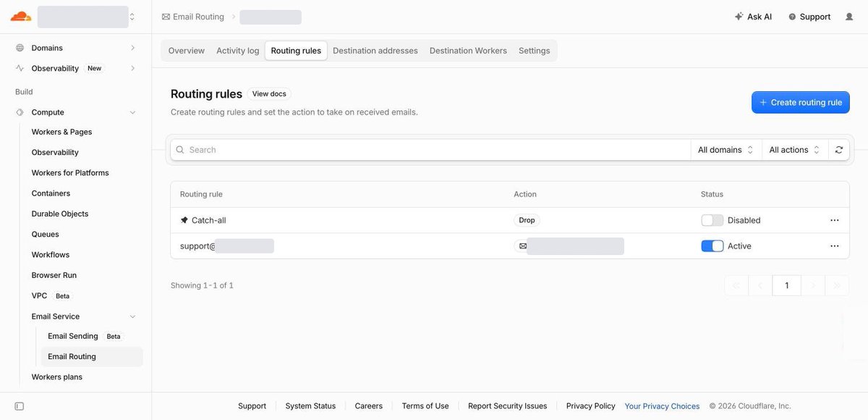The image size is (868, 420).
Task: Click the next page arrow
Action: point(813,285)
